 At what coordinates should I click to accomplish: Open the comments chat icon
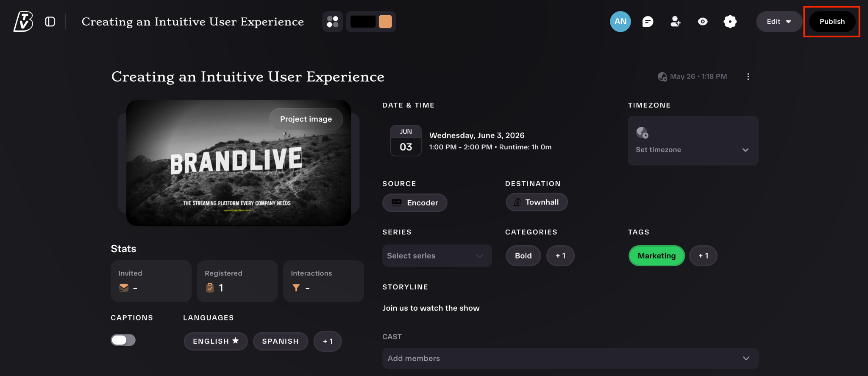[648, 22]
